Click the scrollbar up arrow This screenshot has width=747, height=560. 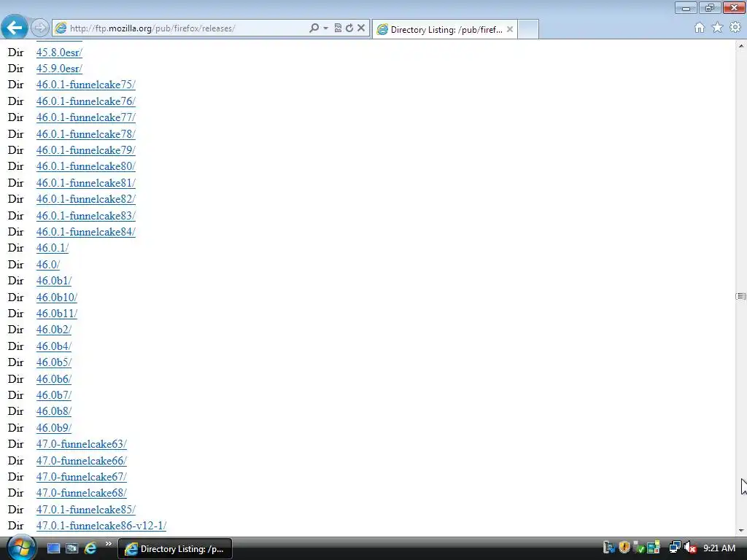pyautogui.click(x=741, y=46)
